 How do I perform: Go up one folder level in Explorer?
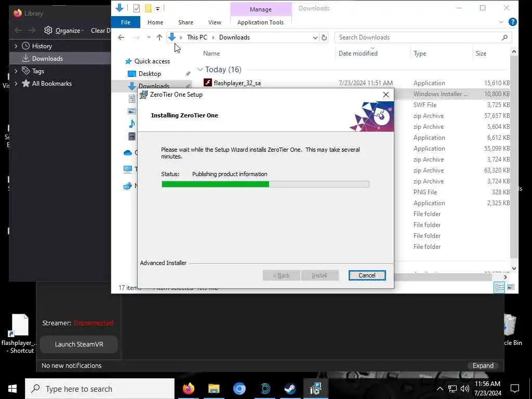click(x=159, y=37)
